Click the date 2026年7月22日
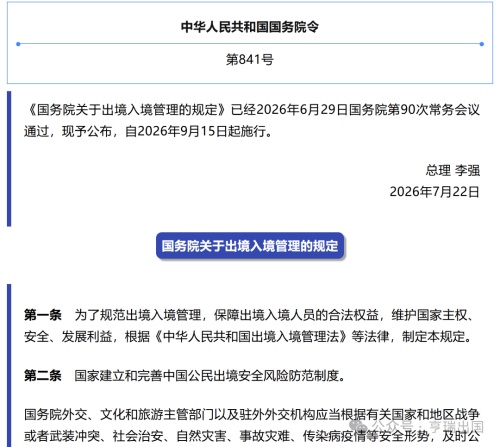 point(435,192)
